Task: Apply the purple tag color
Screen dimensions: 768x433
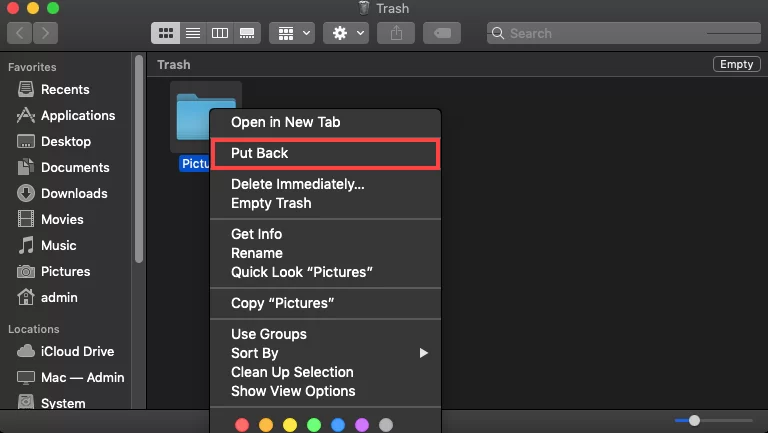Action: click(x=362, y=425)
